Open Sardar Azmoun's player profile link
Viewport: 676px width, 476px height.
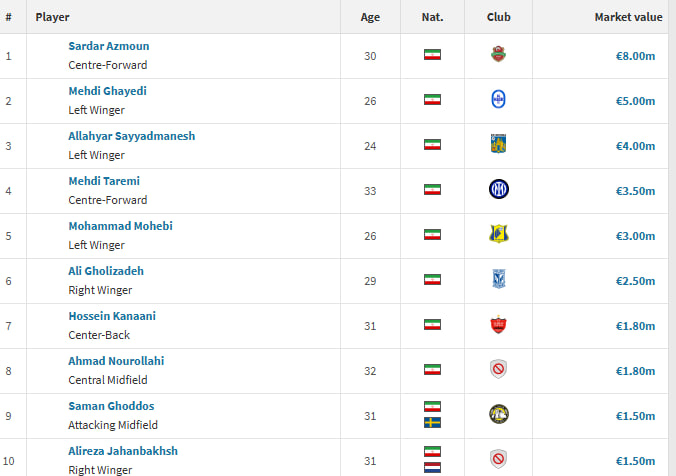[x=109, y=46]
